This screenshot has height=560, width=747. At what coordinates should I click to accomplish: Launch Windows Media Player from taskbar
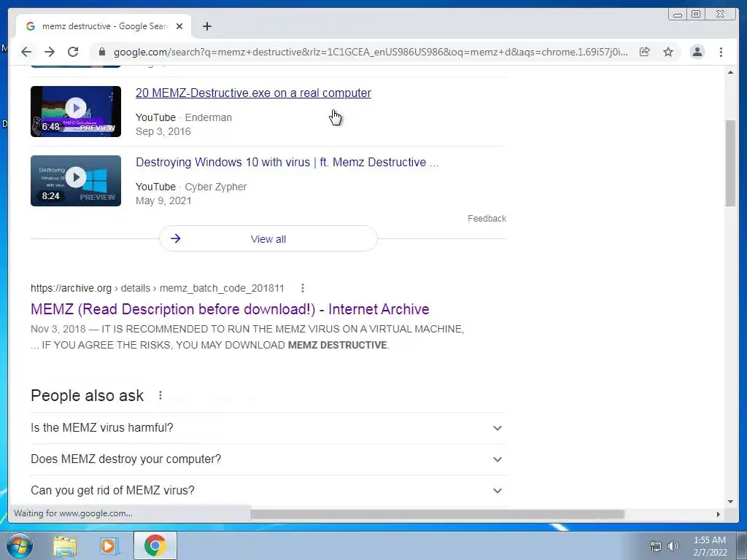pos(108,545)
